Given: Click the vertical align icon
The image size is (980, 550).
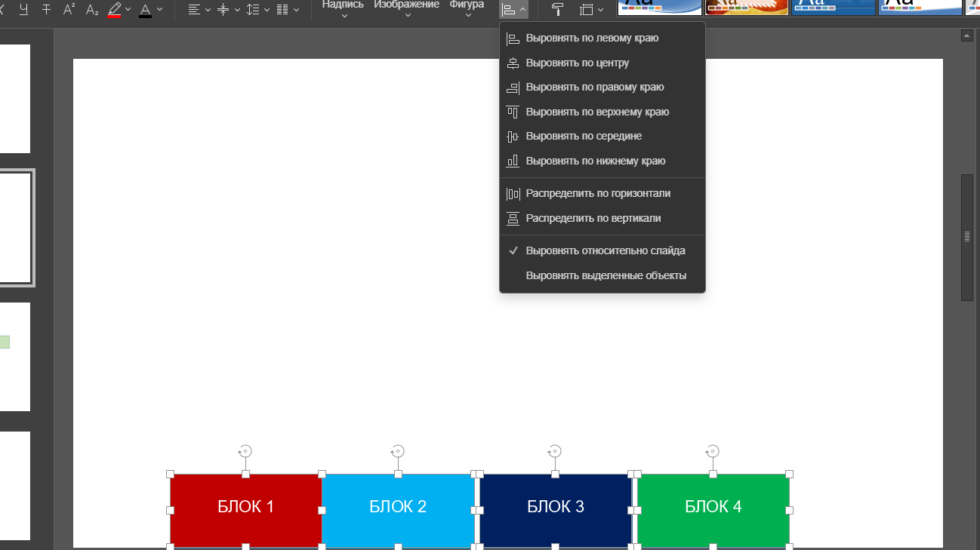Looking at the screenshot, I should (x=223, y=9).
